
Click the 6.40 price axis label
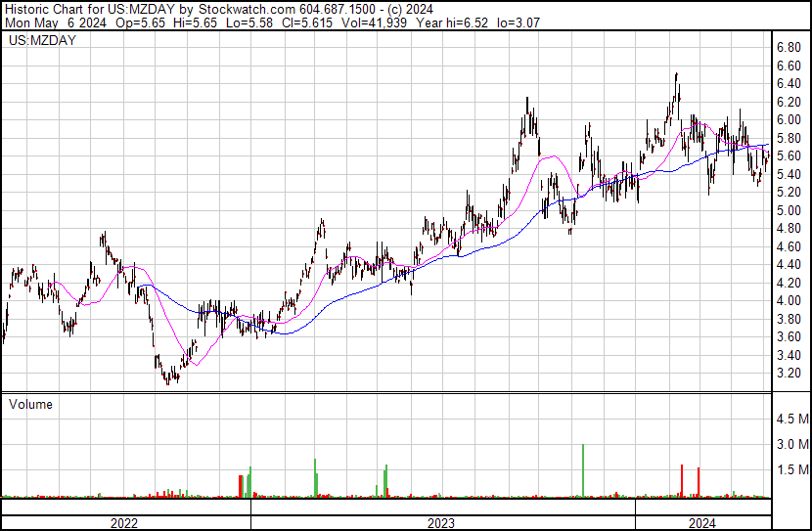coord(789,83)
